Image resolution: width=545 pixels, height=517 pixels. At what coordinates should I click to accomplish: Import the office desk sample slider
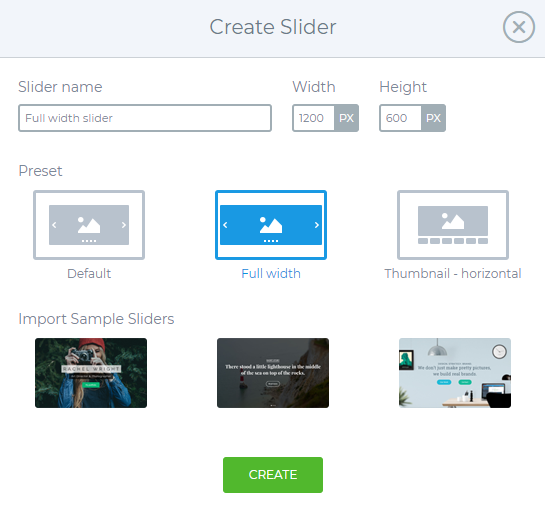pyautogui.click(x=455, y=373)
